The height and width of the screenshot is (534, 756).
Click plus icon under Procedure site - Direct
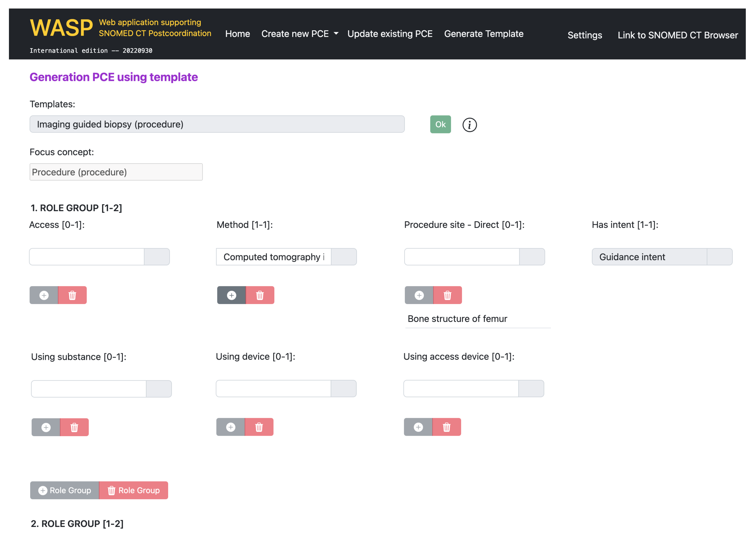click(x=419, y=295)
